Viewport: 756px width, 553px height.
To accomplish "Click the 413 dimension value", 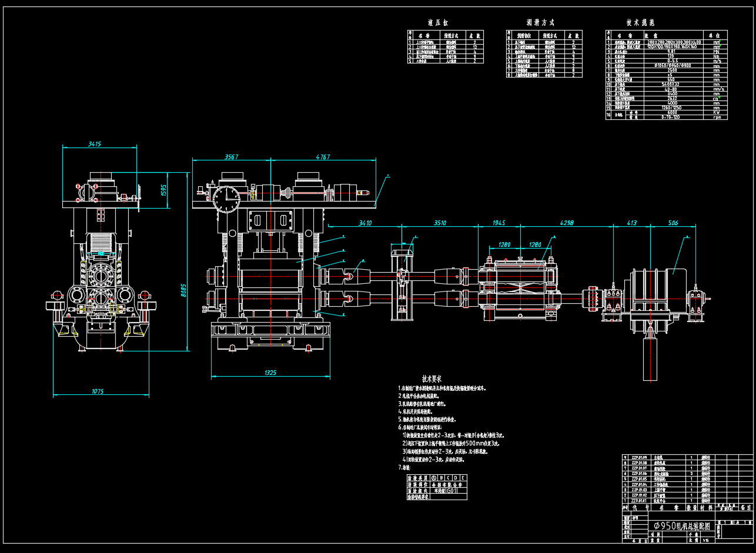I will click(x=631, y=223).
